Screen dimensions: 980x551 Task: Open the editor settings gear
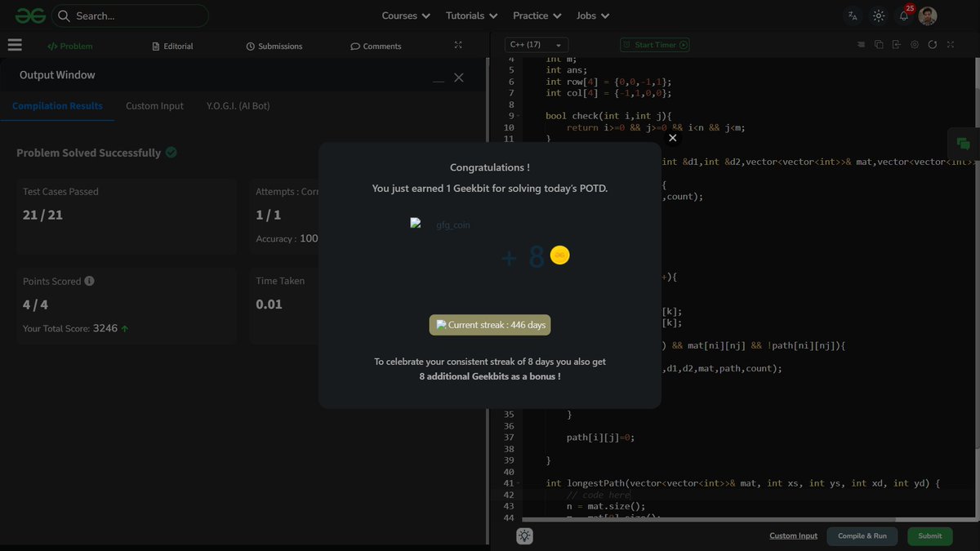(915, 45)
